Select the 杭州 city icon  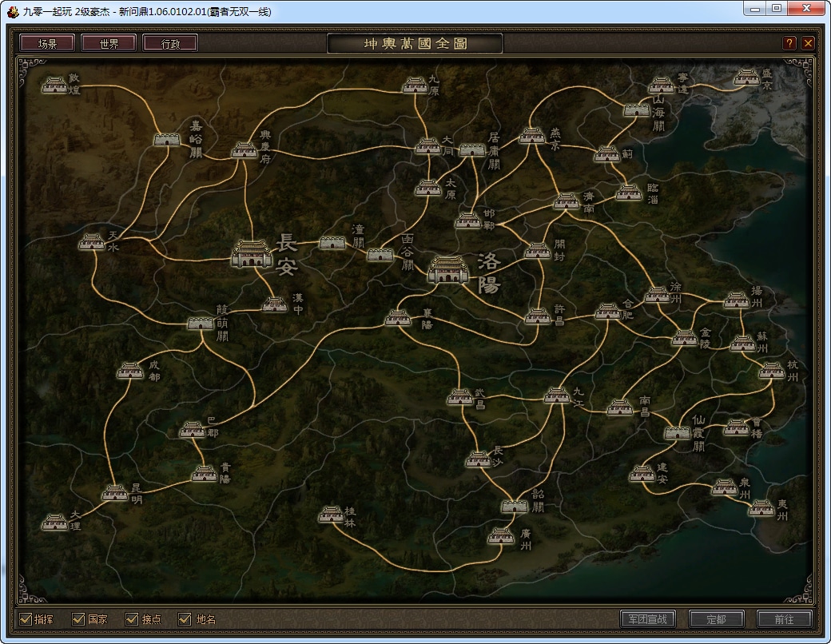click(771, 371)
